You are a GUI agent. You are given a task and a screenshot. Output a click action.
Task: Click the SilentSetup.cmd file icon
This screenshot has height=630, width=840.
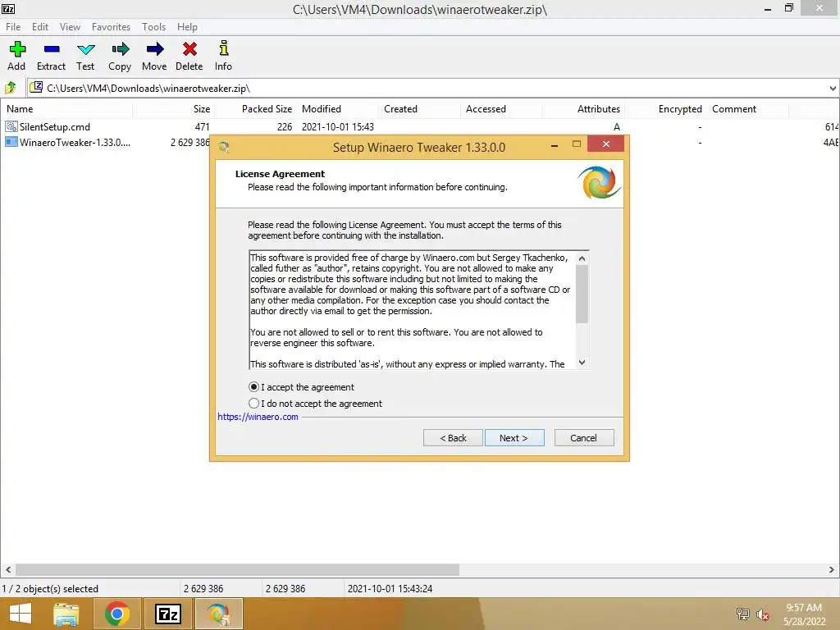(11, 126)
